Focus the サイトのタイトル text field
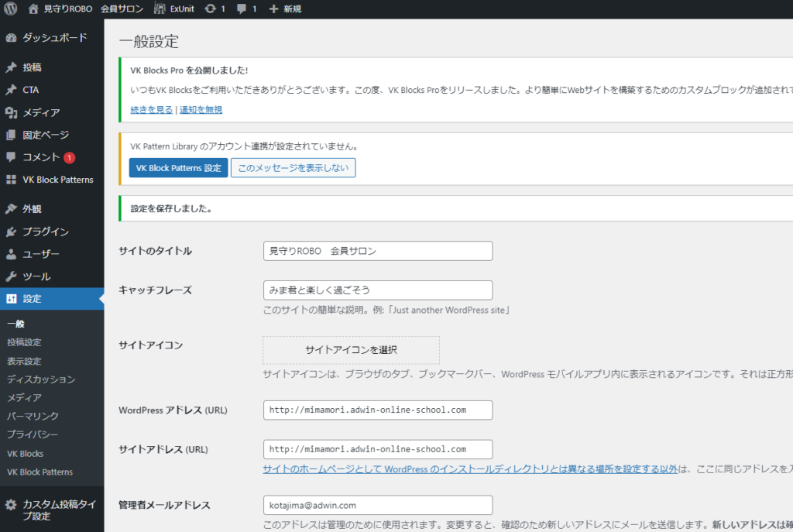Screen dimensions: 793x532 (x=378, y=251)
